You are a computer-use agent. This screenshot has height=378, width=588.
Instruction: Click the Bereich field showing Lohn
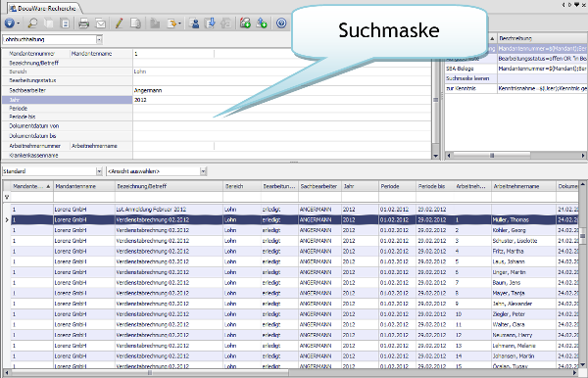pyautogui.click(x=282, y=71)
